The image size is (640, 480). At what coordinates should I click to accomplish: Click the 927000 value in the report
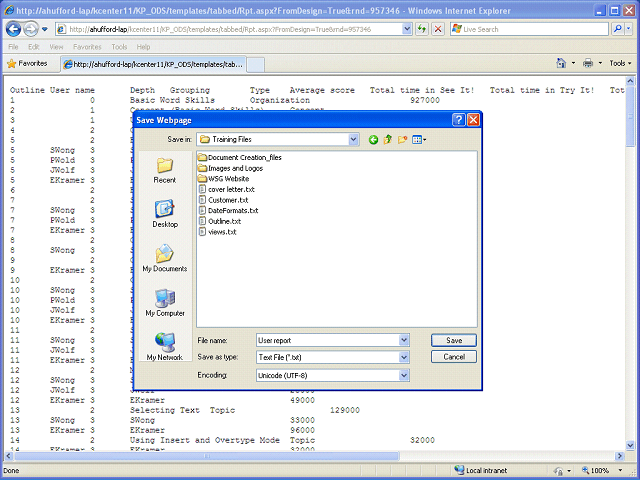tap(425, 100)
